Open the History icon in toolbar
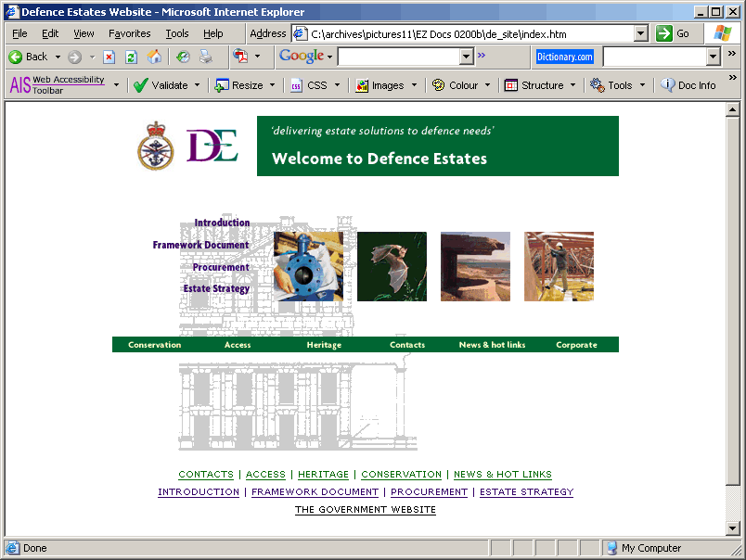The image size is (746, 560). point(183,57)
